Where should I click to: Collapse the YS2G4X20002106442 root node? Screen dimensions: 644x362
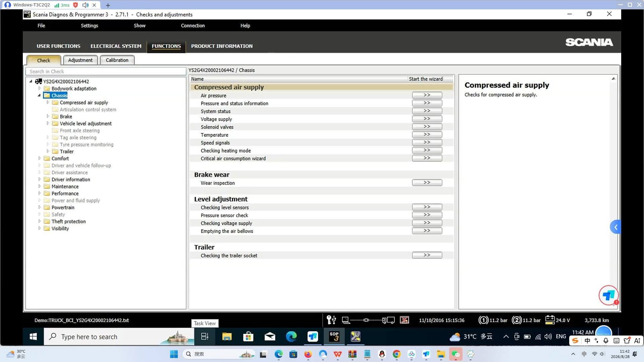click(31, 81)
